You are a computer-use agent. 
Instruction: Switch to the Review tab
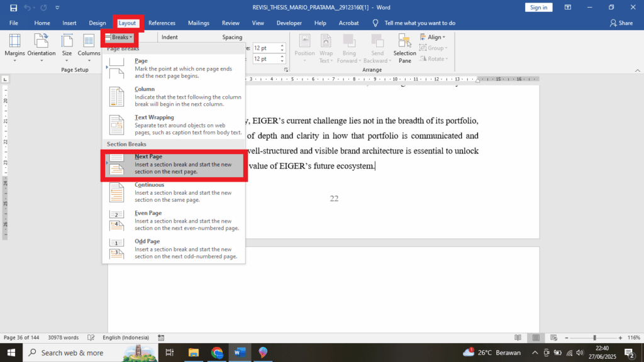click(230, 23)
